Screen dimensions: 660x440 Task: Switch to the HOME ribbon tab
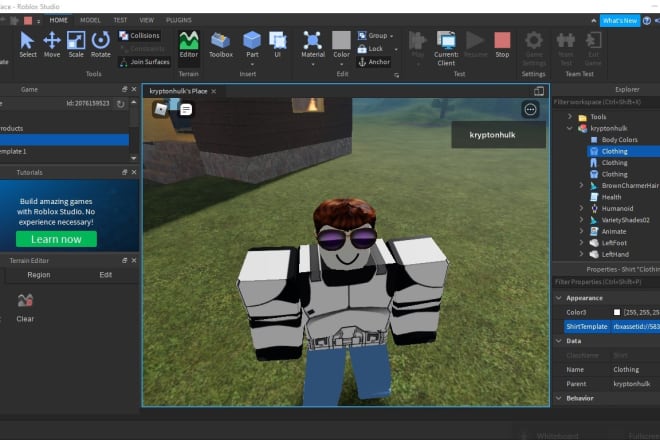[x=59, y=20]
